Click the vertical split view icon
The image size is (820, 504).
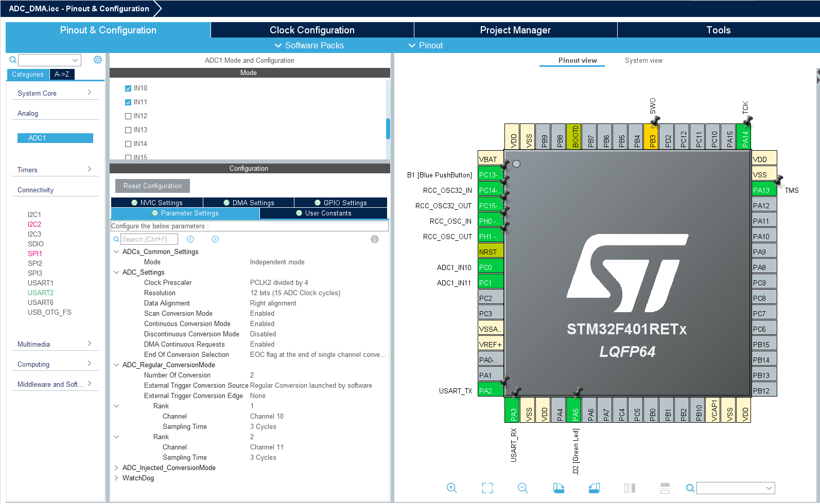tap(630, 488)
